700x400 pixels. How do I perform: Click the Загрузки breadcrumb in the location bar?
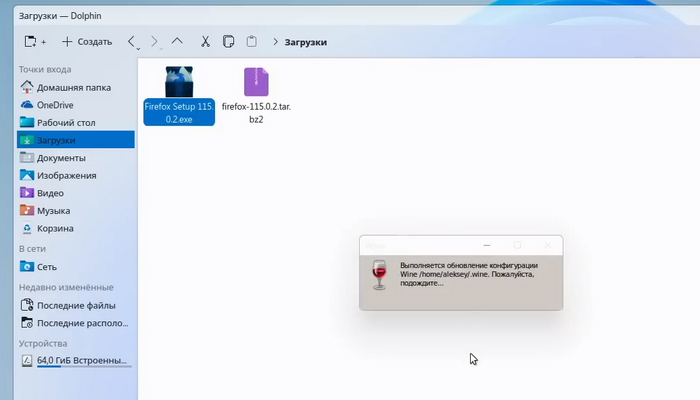pyautogui.click(x=306, y=42)
